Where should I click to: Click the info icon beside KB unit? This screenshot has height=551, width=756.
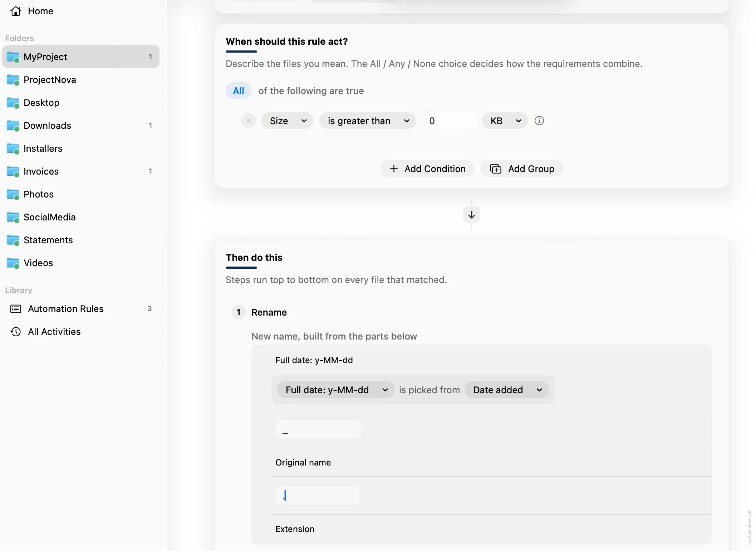[539, 121]
